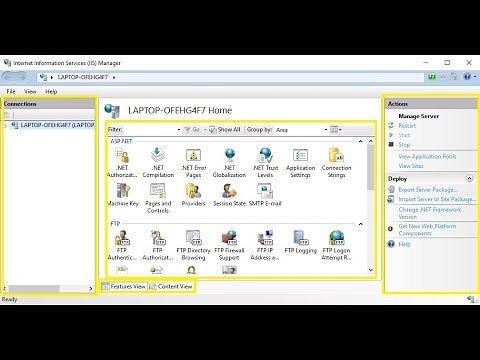
Task: Click the features list scroll up arrow
Action: (x=371, y=141)
